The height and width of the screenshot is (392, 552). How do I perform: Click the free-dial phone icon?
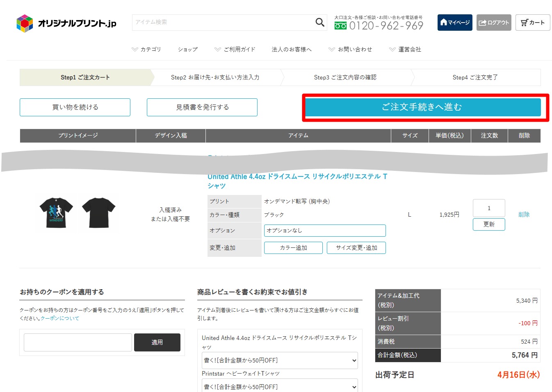[340, 26]
